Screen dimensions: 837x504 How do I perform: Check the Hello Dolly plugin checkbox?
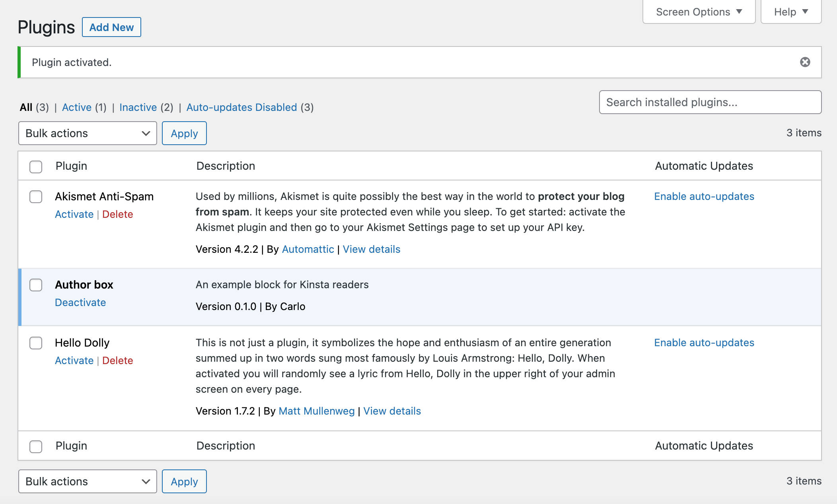click(x=36, y=341)
